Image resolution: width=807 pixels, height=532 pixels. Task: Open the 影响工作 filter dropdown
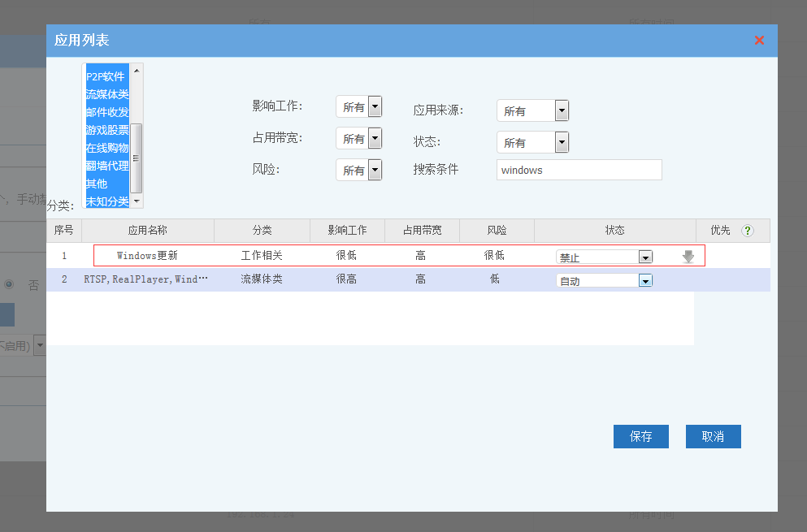coord(375,106)
